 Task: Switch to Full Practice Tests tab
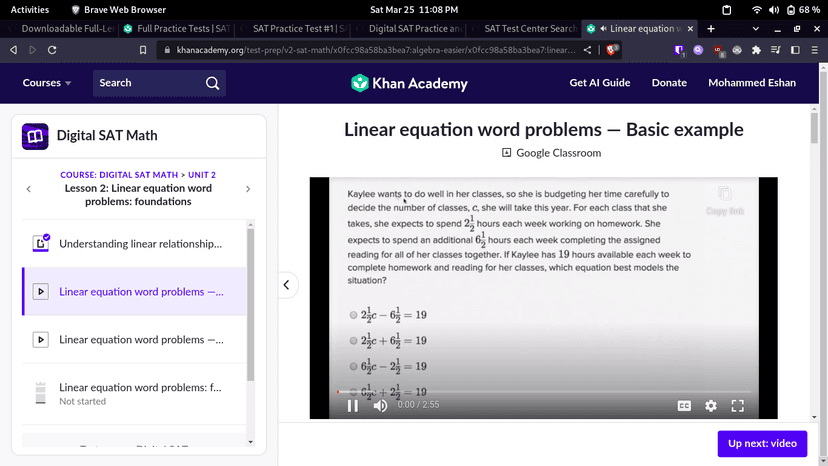tap(177, 29)
